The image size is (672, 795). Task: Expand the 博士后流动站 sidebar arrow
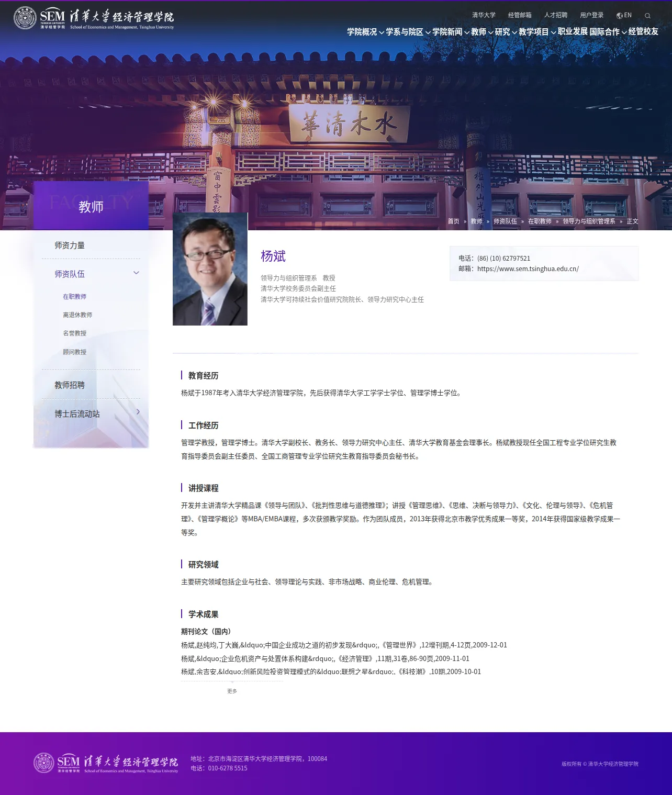coord(138,412)
